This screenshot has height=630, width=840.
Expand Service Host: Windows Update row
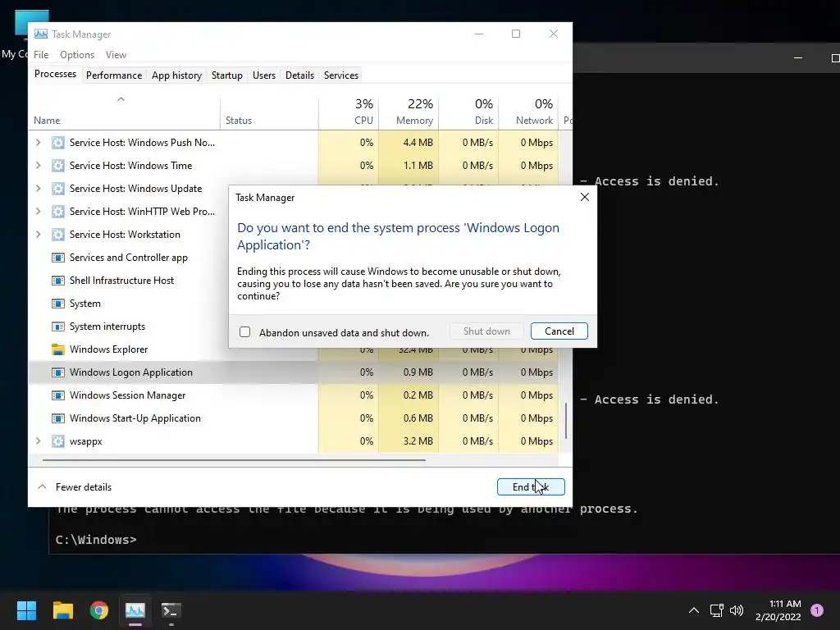38,189
